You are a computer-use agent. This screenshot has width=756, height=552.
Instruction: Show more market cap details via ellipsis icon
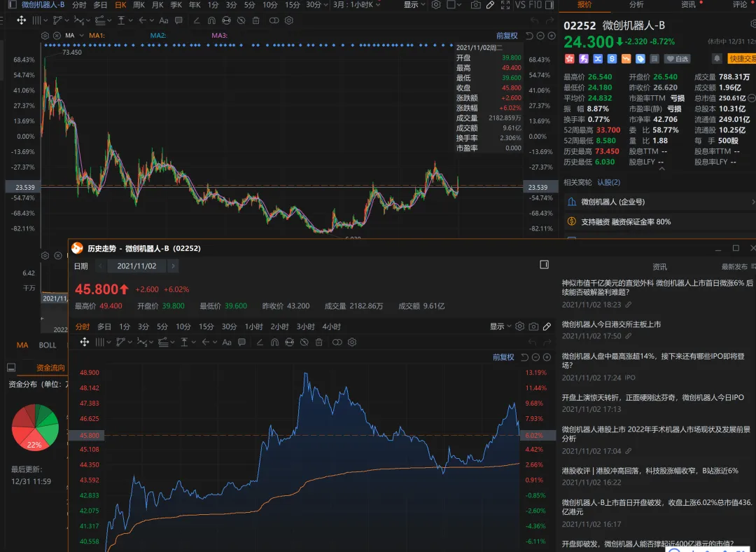(x=752, y=98)
